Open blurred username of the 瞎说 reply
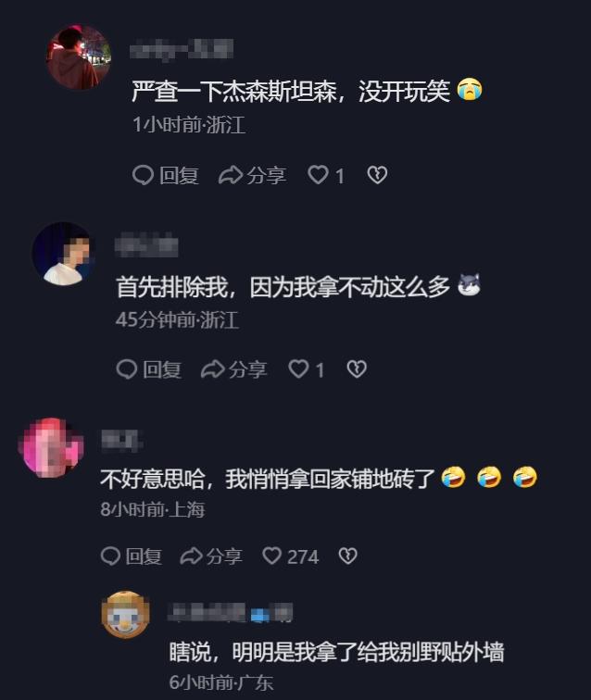This screenshot has width=591, height=700. (x=231, y=613)
